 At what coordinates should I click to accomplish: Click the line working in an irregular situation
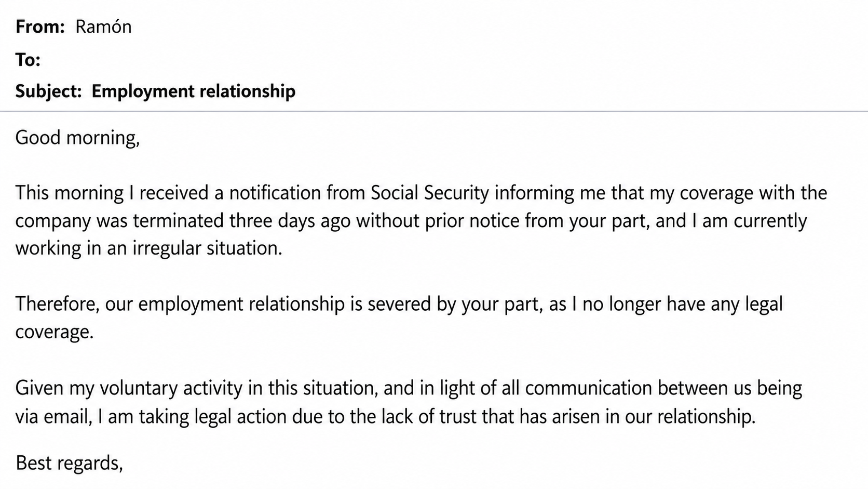point(149,248)
